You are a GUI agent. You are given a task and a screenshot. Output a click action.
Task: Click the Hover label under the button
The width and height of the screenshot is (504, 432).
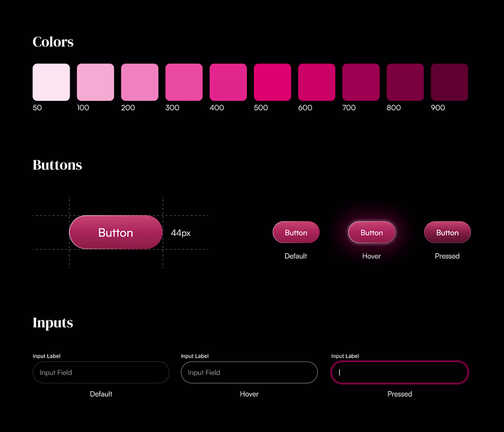(x=372, y=256)
